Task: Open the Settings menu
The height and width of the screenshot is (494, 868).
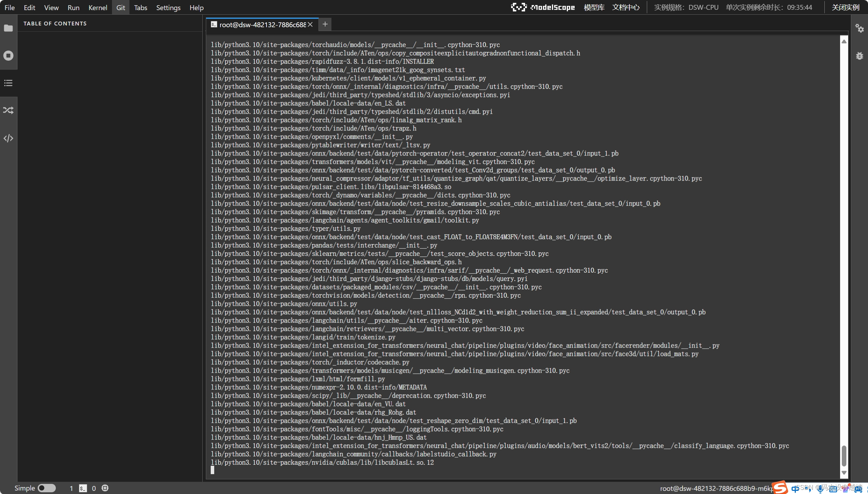Action: (168, 7)
